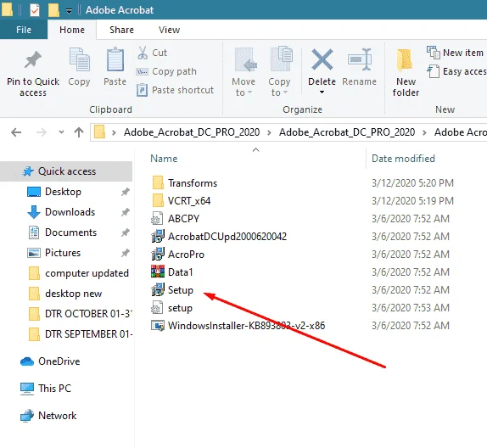Click New item in ribbon

click(x=455, y=53)
